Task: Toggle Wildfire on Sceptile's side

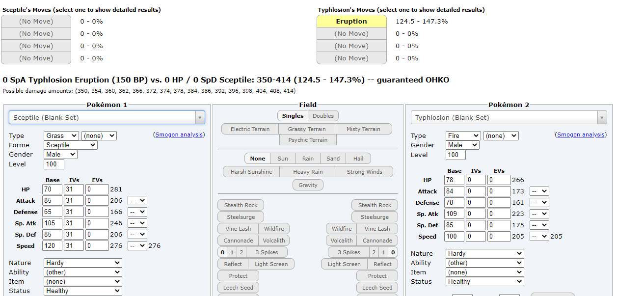Action: point(274,229)
